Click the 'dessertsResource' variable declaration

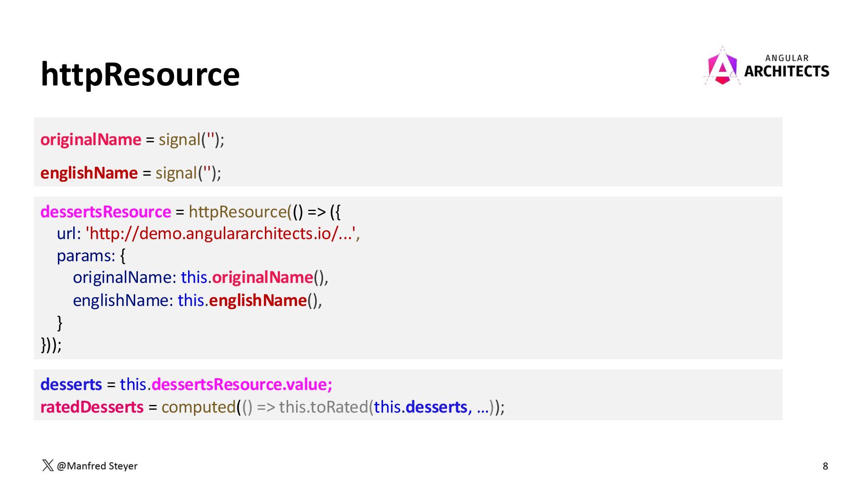click(x=106, y=211)
